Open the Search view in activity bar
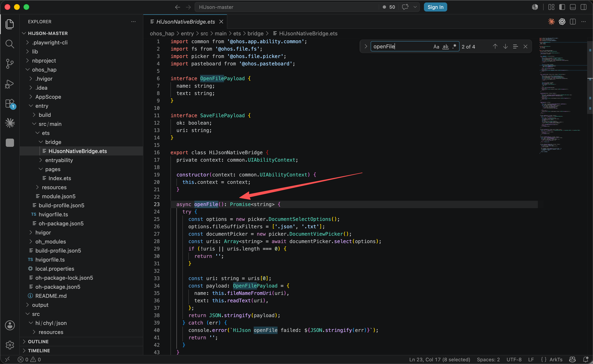The width and height of the screenshot is (593, 364). pyautogui.click(x=10, y=44)
